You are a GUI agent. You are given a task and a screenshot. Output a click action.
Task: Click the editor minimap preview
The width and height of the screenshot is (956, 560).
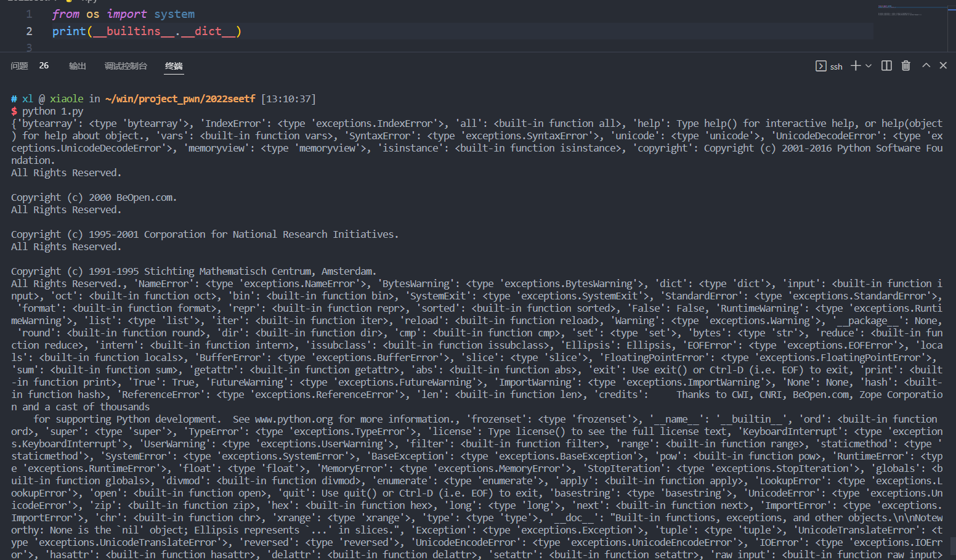point(912,11)
